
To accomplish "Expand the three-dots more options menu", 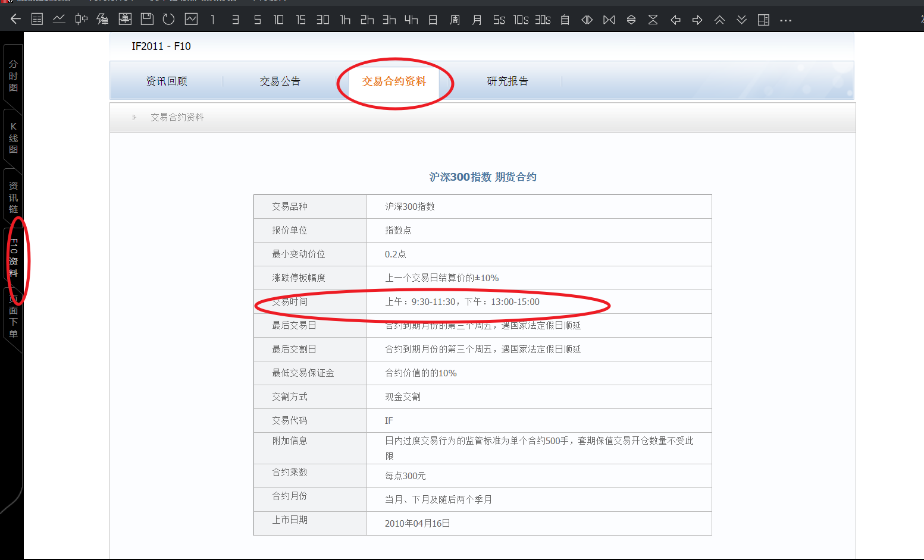I will [785, 20].
